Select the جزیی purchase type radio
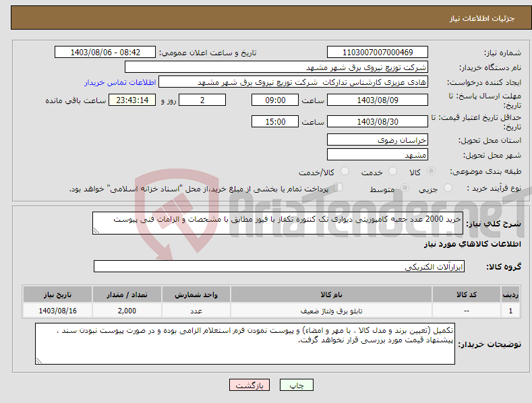Screen dimensions: 532x403 tap(448, 187)
